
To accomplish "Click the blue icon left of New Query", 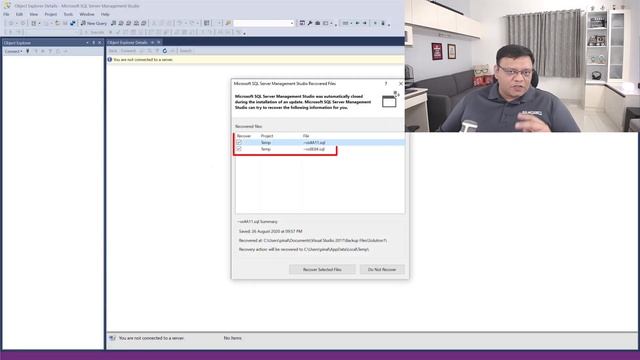I will pyautogui.click(x=73, y=23).
